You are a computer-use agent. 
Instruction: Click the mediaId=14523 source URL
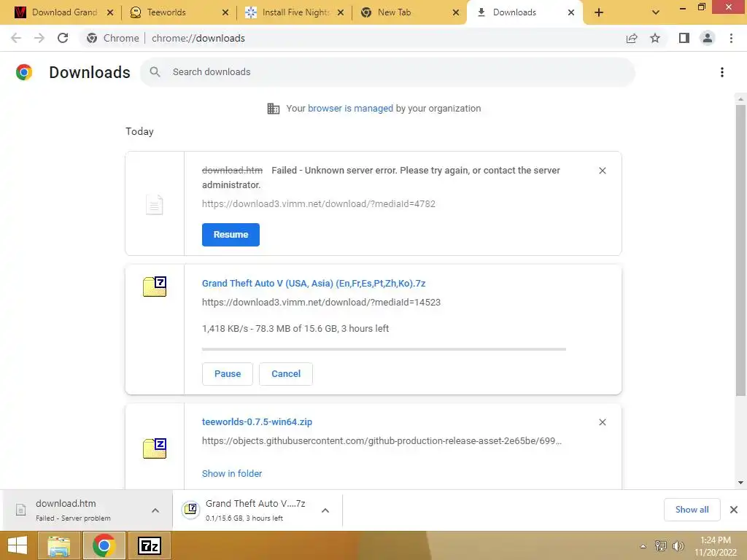click(321, 303)
